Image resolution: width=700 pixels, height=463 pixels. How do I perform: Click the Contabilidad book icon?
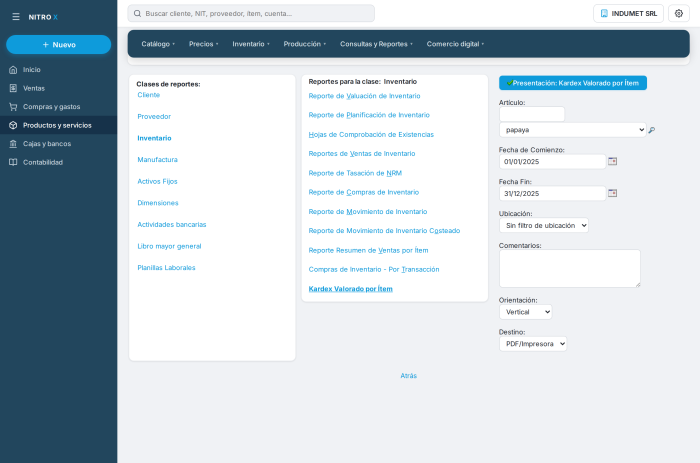pyautogui.click(x=13, y=162)
